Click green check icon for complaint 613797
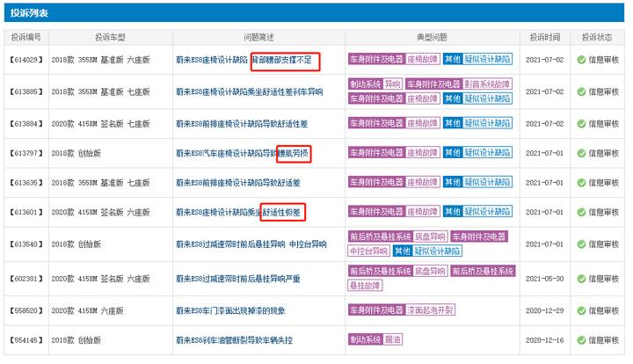Viewport: 633px width, 364px height. point(581,153)
